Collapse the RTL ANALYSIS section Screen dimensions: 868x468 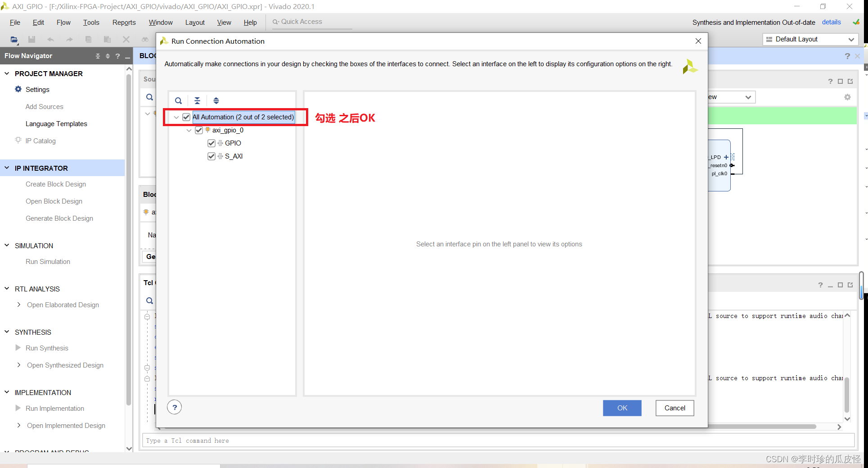(7, 289)
